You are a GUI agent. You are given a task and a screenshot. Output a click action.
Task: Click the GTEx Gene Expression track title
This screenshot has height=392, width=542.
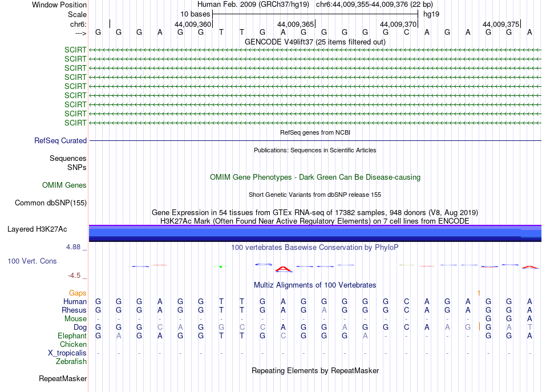315,213
